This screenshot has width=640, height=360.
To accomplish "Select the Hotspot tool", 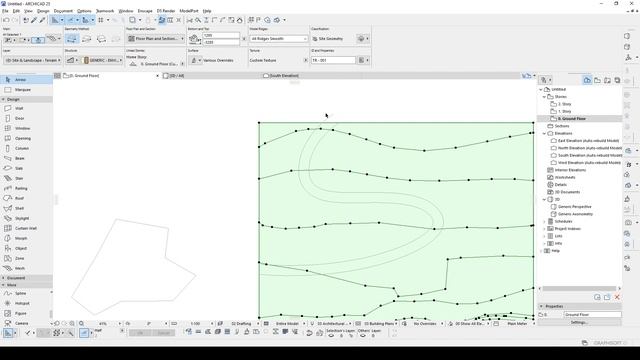I will pos(26,303).
